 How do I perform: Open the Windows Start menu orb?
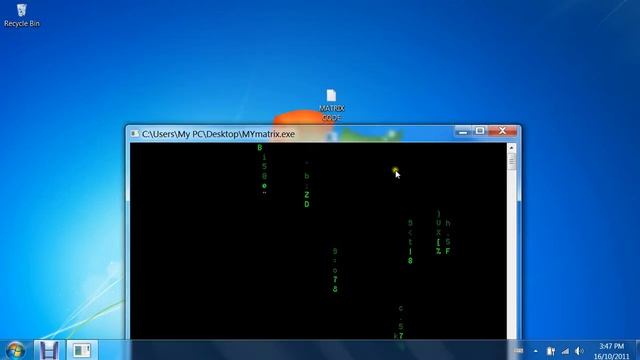tap(16, 350)
